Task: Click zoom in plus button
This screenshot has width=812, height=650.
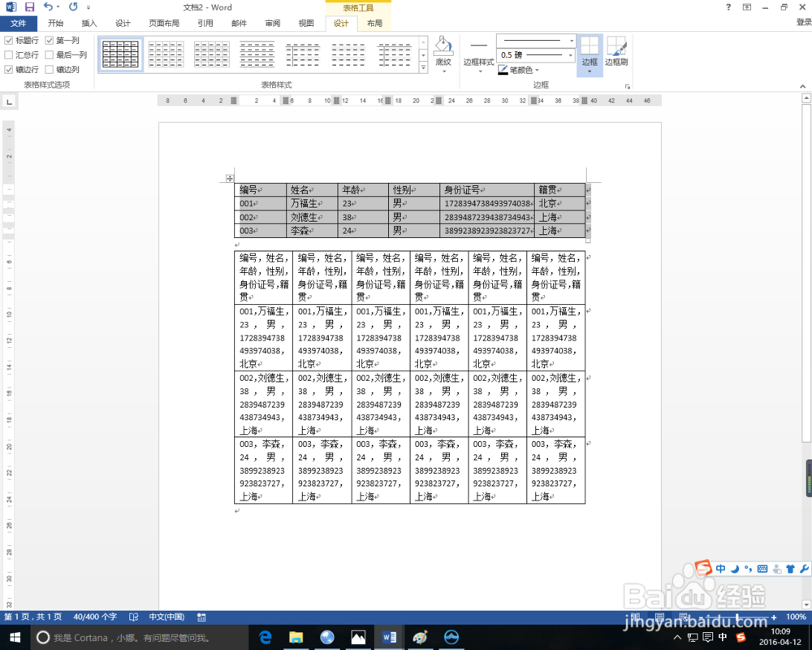Action: point(774,617)
